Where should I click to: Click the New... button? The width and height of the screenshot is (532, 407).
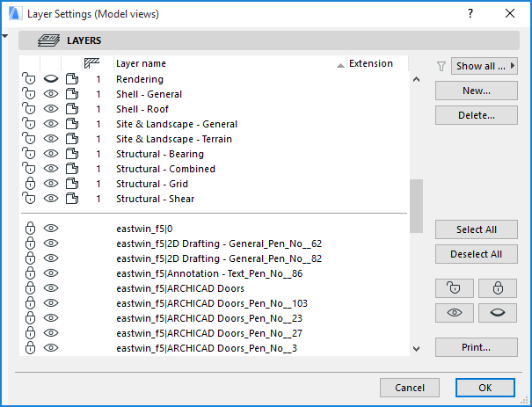476,91
